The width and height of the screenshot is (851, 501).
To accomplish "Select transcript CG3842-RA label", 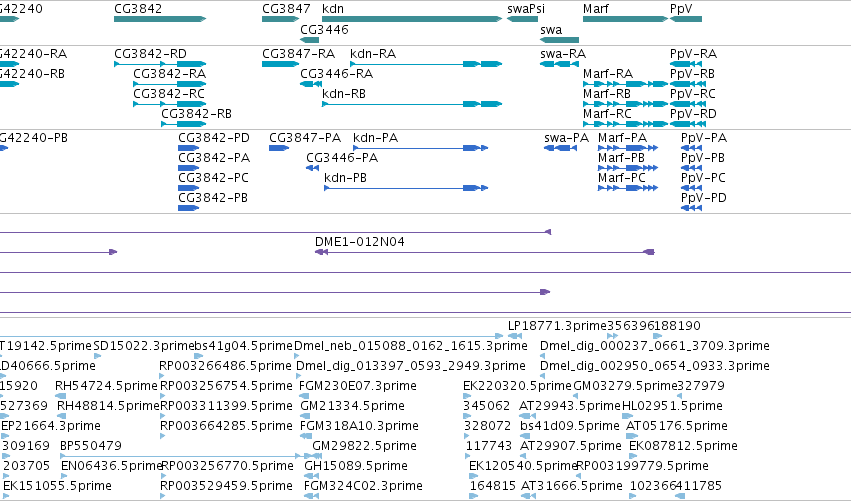I will point(169,73).
